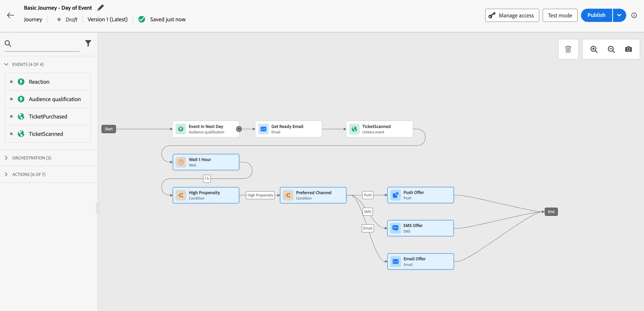Click the Wait 1 Hour clock icon

point(181,162)
